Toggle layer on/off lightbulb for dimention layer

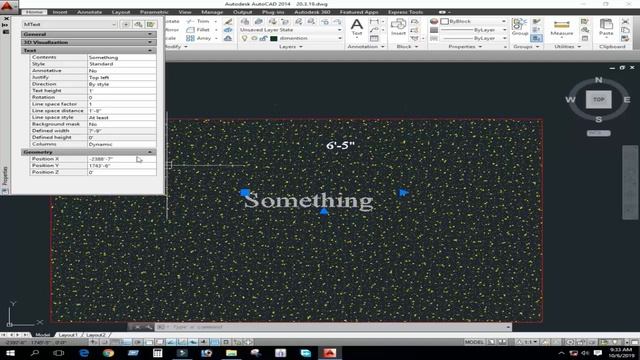tap(244, 38)
